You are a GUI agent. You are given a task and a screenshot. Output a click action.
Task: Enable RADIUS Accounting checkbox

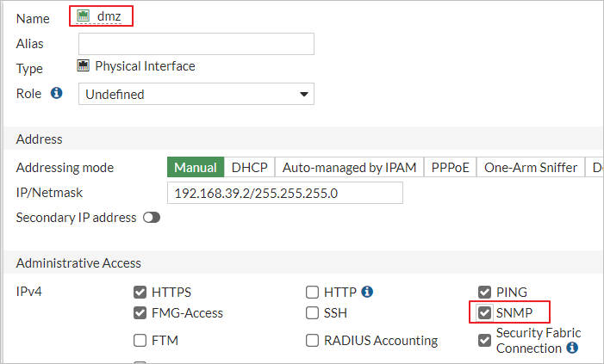click(312, 341)
